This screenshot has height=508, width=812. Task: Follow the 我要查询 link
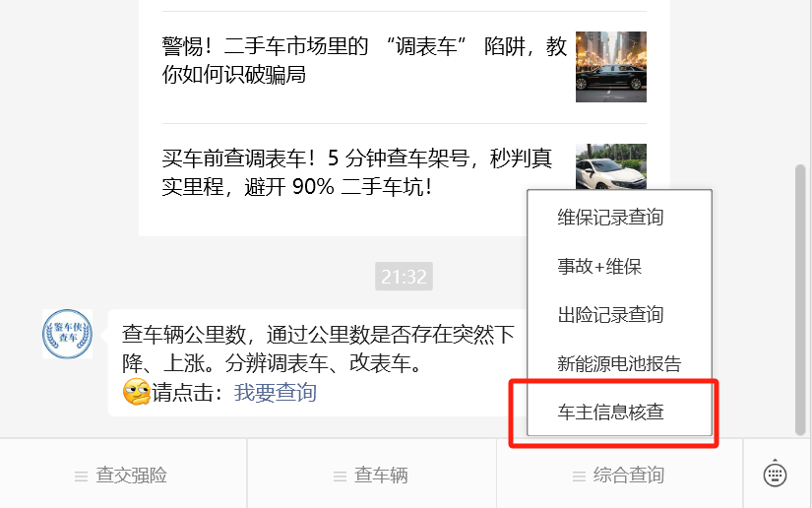point(275,393)
